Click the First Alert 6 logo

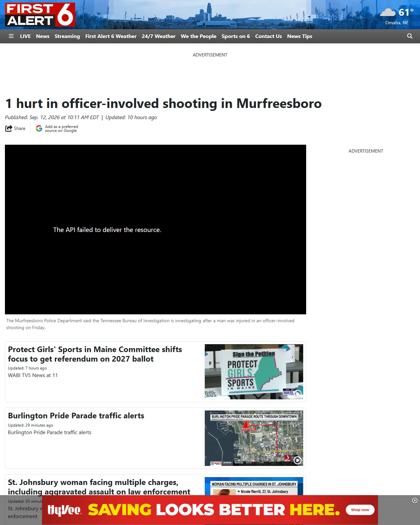(40, 15)
